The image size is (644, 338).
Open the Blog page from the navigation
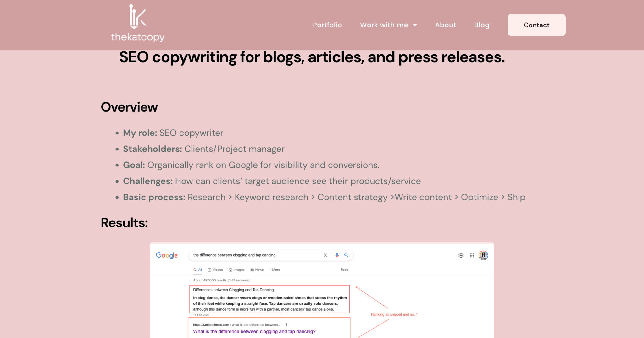coord(481,25)
